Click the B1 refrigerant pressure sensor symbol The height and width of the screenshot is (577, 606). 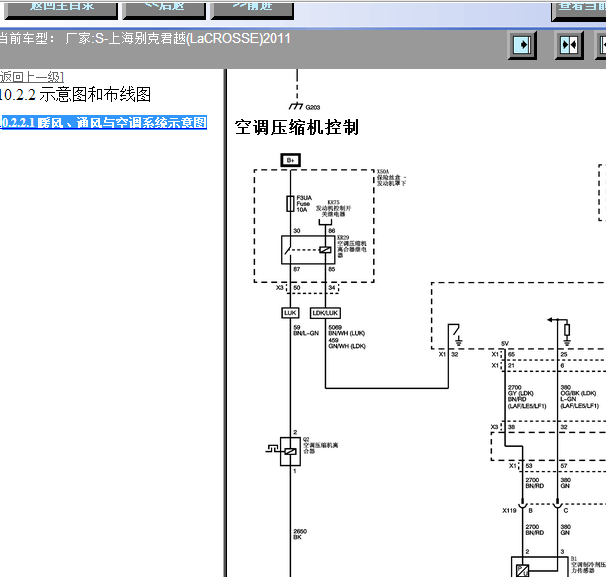click(x=540, y=567)
